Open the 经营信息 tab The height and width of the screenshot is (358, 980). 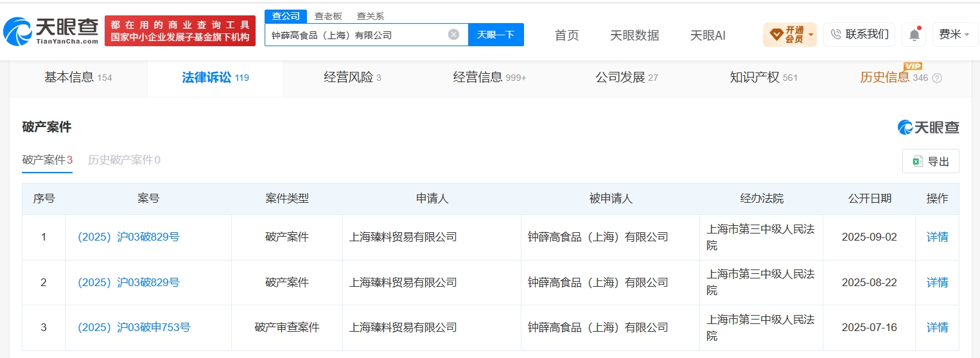click(x=489, y=78)
